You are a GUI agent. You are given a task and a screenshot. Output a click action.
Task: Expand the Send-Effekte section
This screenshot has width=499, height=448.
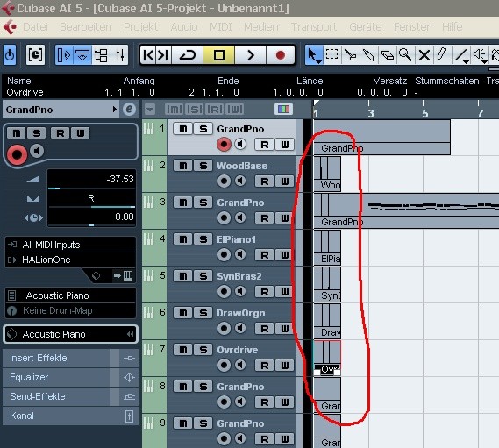tap(70, 396)
